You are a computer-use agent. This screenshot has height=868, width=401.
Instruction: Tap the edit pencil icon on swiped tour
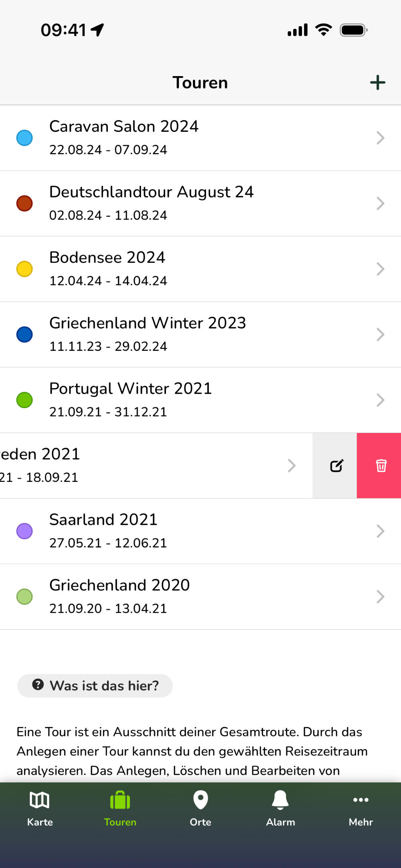click(x=336, y=465)
